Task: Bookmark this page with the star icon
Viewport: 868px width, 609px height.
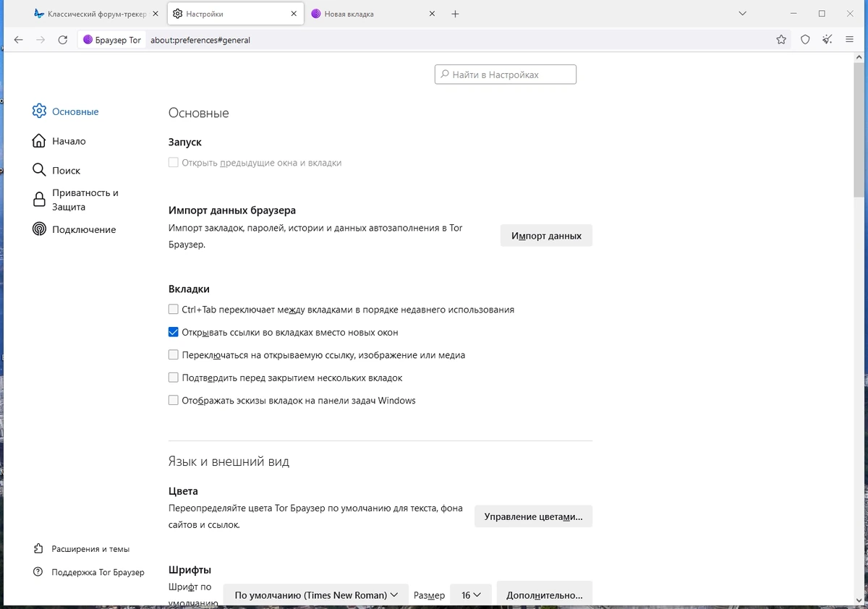Action: (x=781, y=40)
